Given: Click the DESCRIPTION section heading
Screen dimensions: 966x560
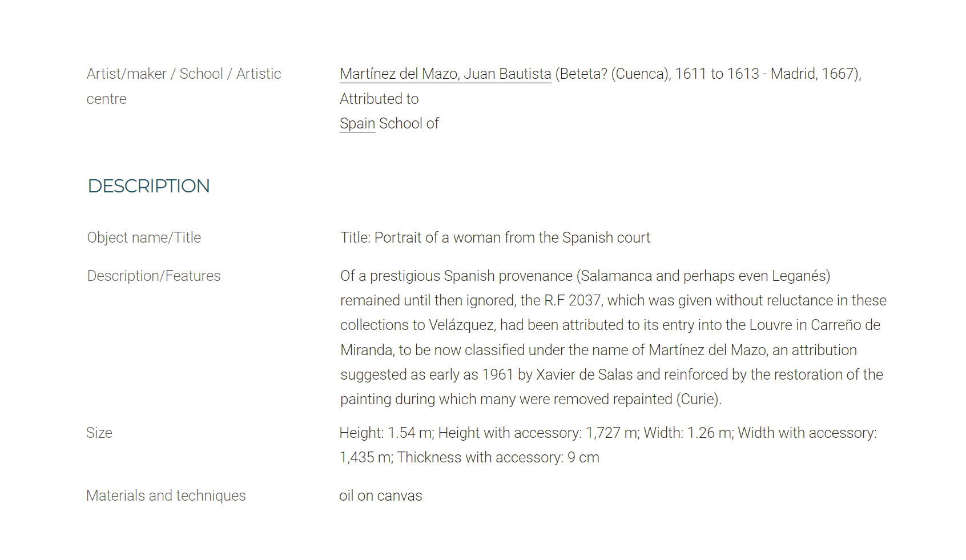Looking at the screenshot, I should [148, 186].
